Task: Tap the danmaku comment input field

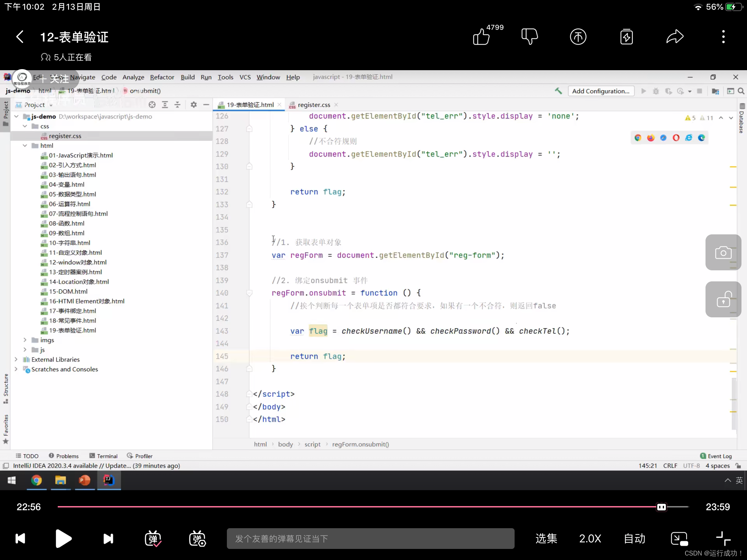Action: click(370, 539)
